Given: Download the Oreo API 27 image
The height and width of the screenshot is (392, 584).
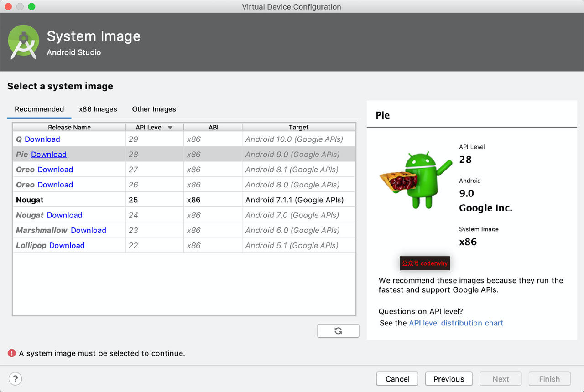Looking at the screenshot, I should tap(55, 170).
